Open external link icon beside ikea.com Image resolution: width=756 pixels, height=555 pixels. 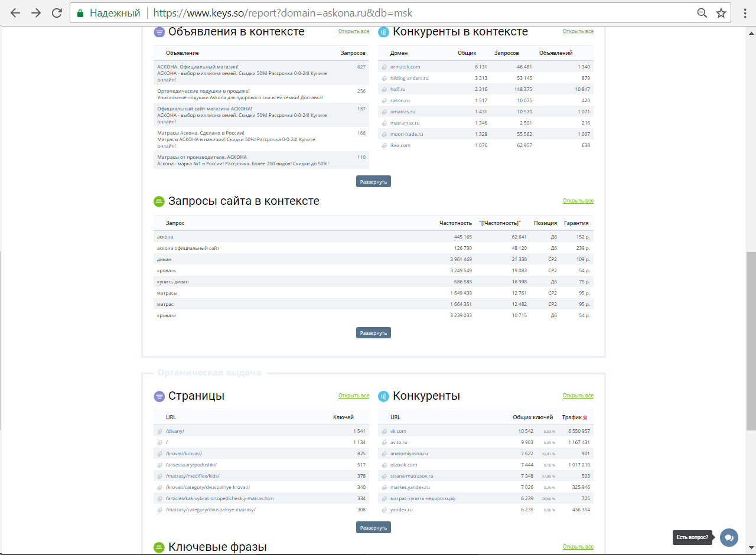(x=384, y=145)
